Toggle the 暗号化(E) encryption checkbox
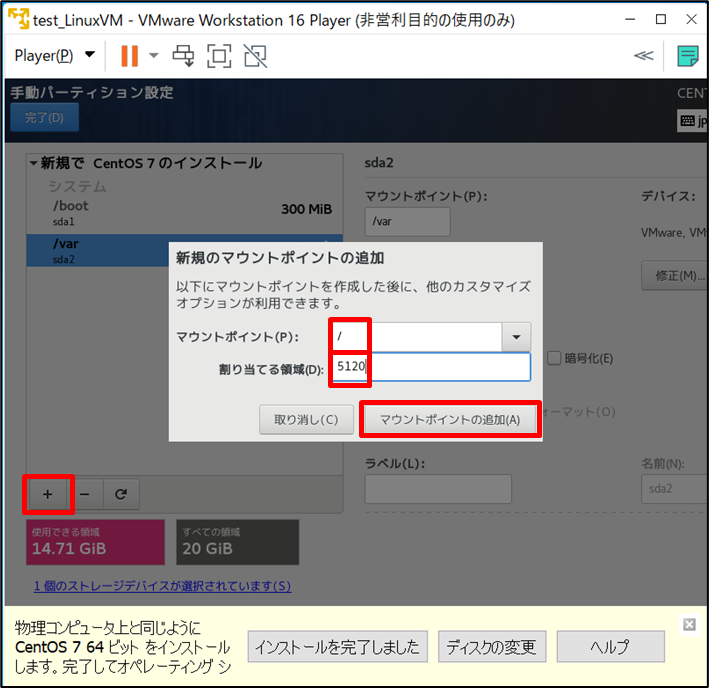The height and width of the screenshot is (688, 709). tap(554, 358)
